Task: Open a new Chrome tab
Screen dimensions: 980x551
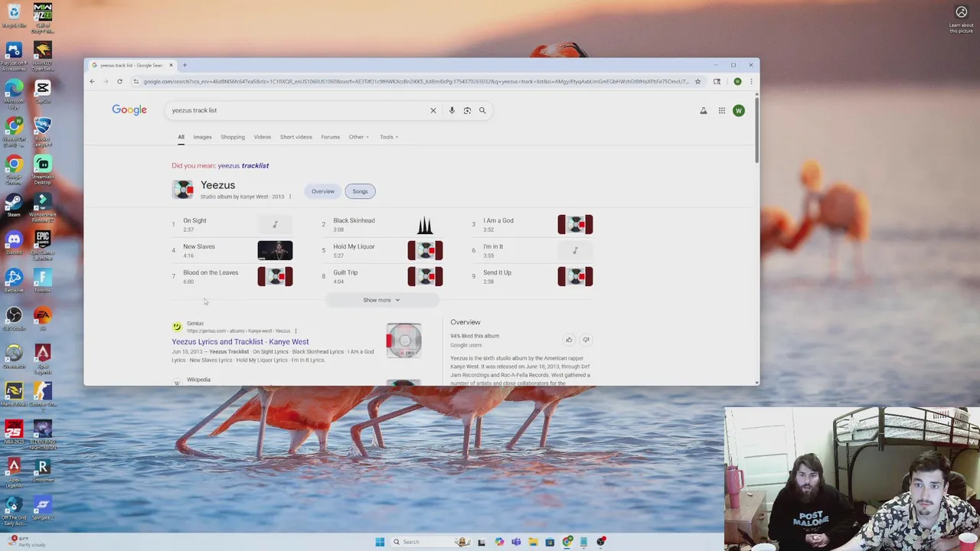Action: point(185,65)
